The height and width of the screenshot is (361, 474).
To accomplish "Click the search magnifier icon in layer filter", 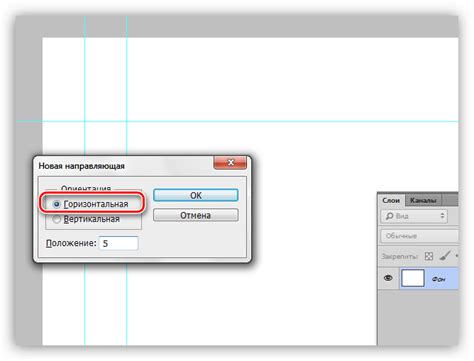I will coord(389,216).
